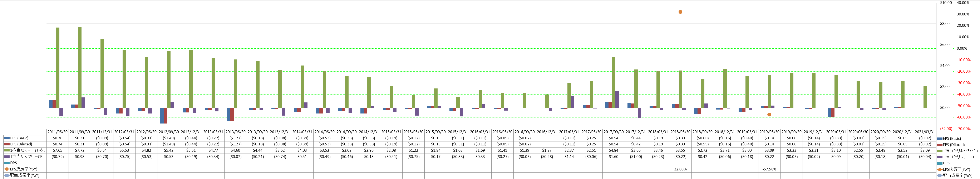
Task: Click the 2019/06/30 date column header
Action: pyautogui.click(x=769, y=132)
